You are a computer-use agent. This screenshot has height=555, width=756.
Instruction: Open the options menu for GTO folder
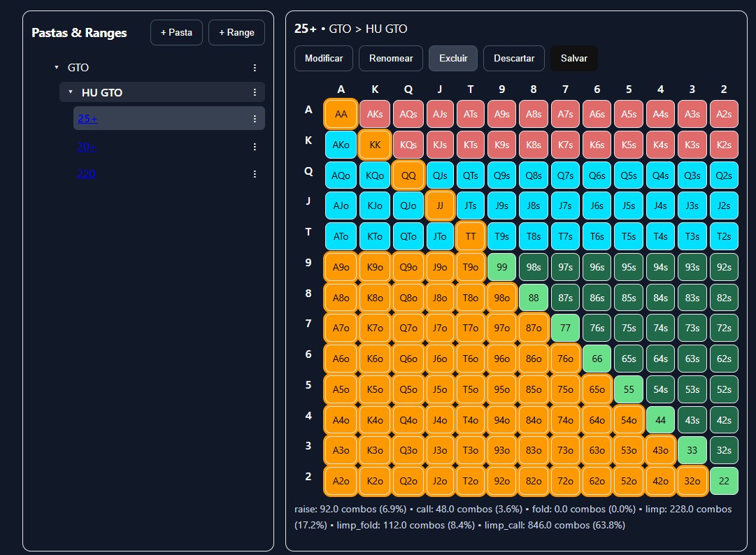[x=255, y=67]
